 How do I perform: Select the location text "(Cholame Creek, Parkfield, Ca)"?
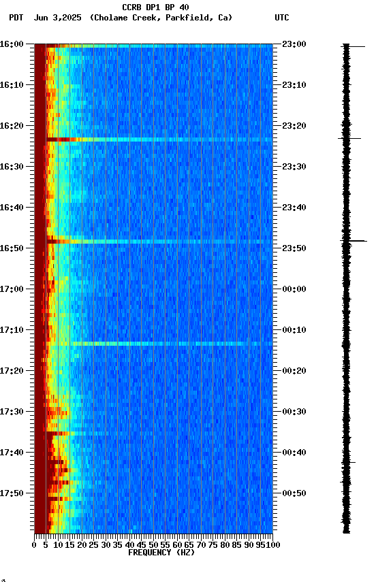point(161,18)
